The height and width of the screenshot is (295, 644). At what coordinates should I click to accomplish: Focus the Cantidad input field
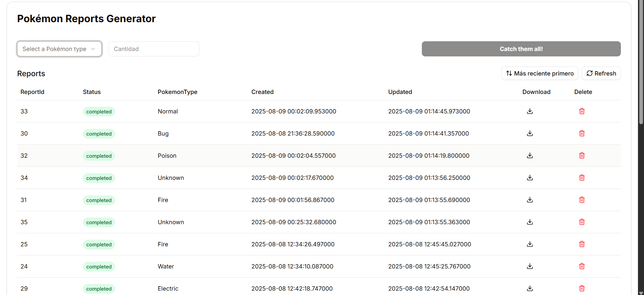coord(154,49)
